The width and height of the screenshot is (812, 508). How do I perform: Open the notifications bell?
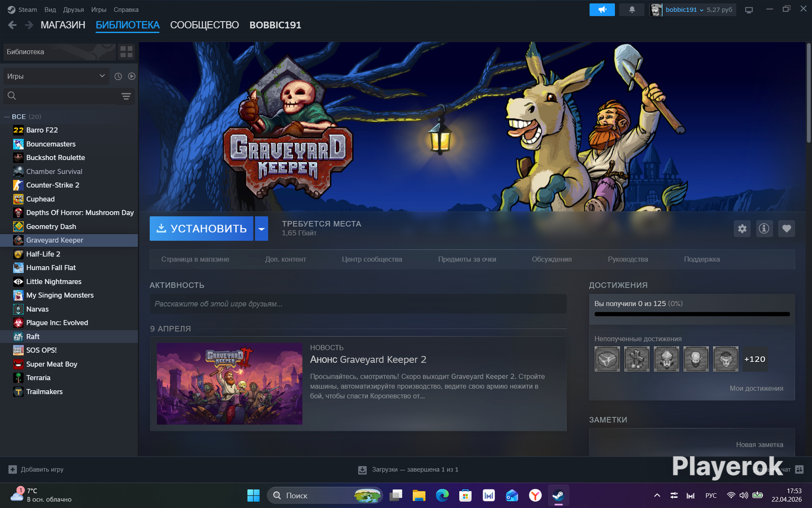point(632,10)
